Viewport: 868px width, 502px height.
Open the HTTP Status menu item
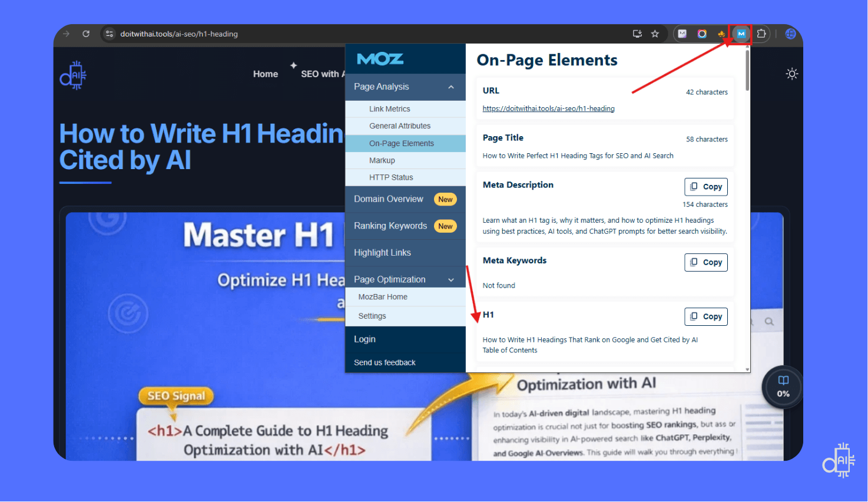click(391, 177)
